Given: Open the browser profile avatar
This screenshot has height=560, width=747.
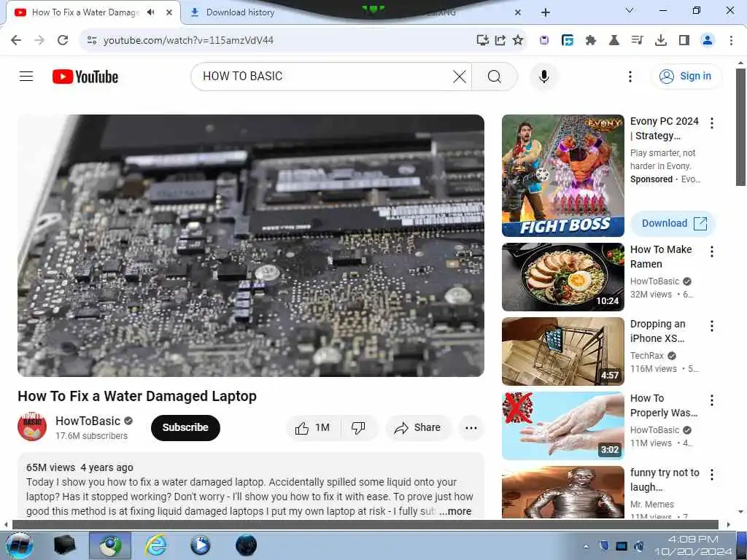Looking at the screenshot, I should 708,40.
